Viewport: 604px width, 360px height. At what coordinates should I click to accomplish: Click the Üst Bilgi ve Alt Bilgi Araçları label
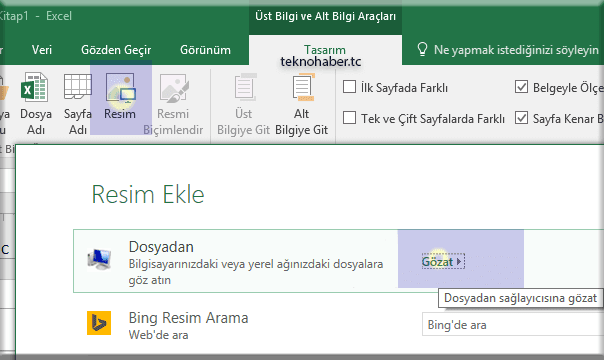[x=325, y=16]
